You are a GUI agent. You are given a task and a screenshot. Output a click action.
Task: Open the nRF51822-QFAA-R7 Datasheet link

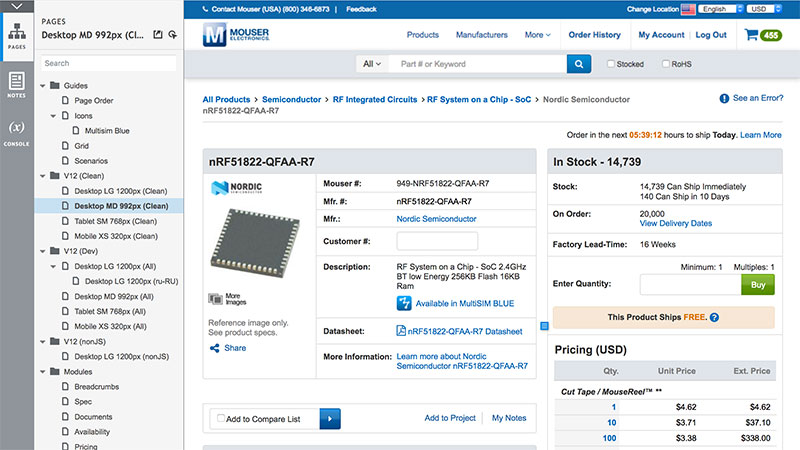pyautogui.click(x=464, y=331)
